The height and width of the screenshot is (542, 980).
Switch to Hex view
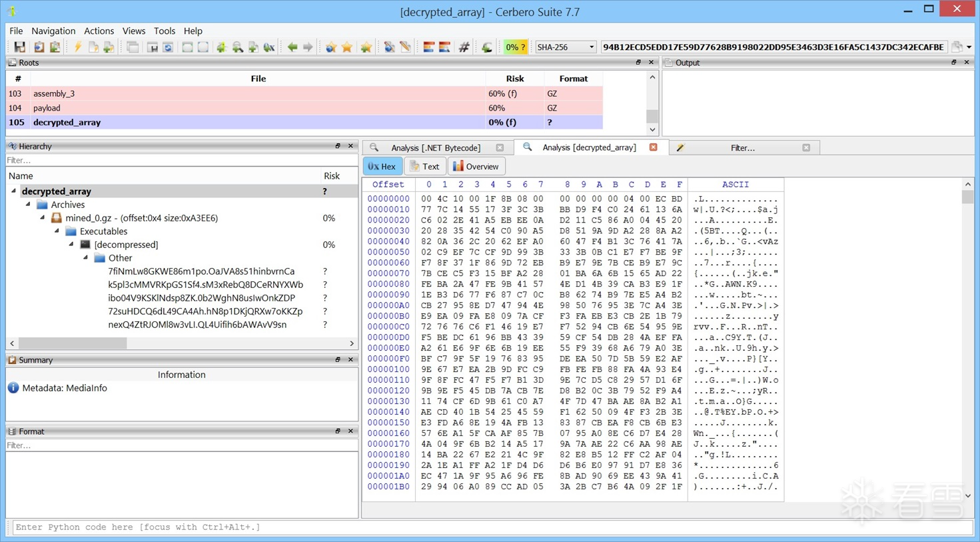tap(382, 167)
